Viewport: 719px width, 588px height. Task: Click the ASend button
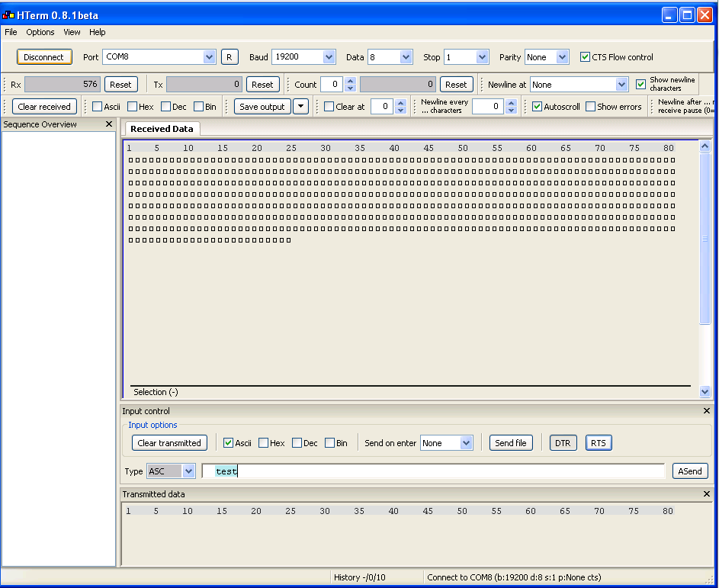(x=690, y=471)
